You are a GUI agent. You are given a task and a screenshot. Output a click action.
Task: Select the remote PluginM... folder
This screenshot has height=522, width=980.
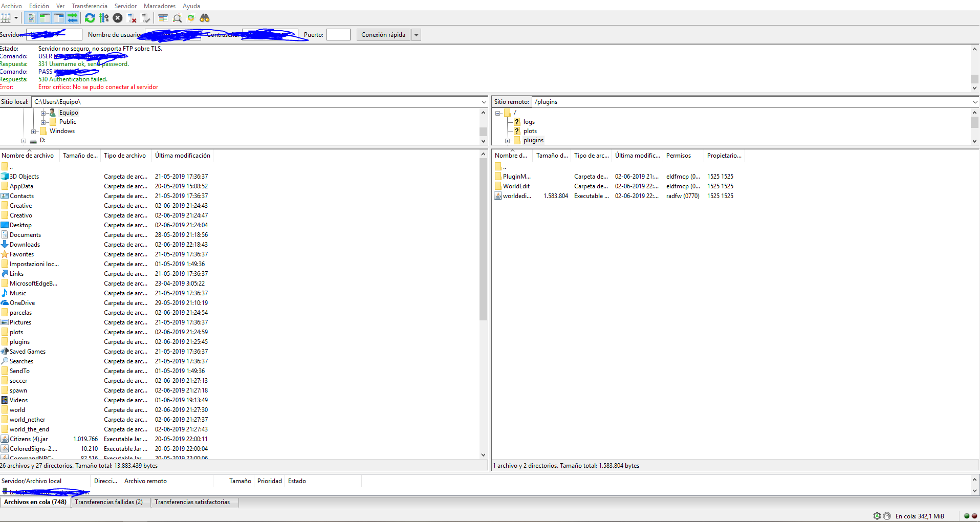(x=516, y=177)
